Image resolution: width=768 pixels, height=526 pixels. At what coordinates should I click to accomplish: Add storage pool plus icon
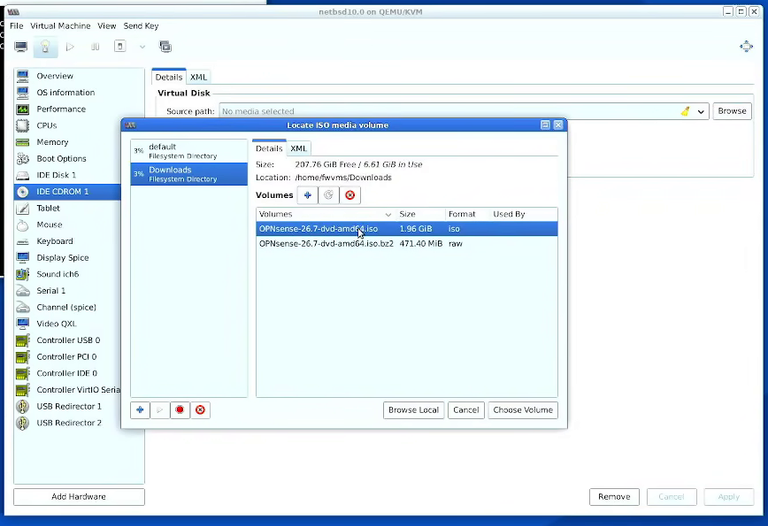pyautogui.click(x=140, y=410)
